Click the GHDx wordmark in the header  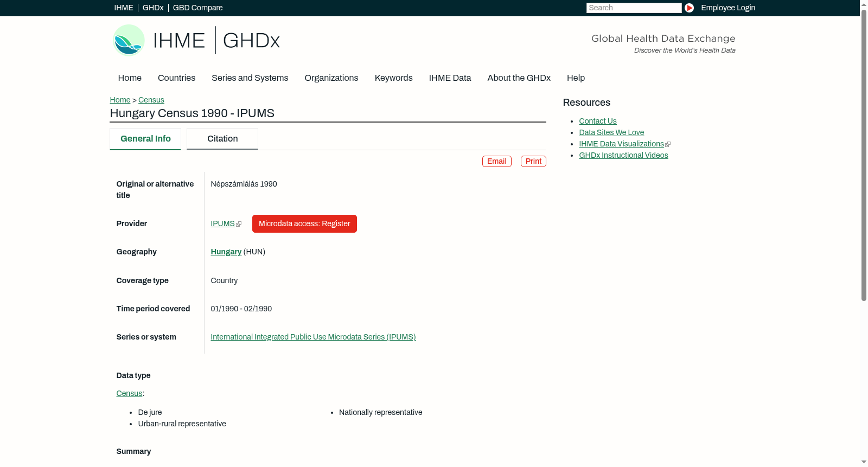pos(251,41)
